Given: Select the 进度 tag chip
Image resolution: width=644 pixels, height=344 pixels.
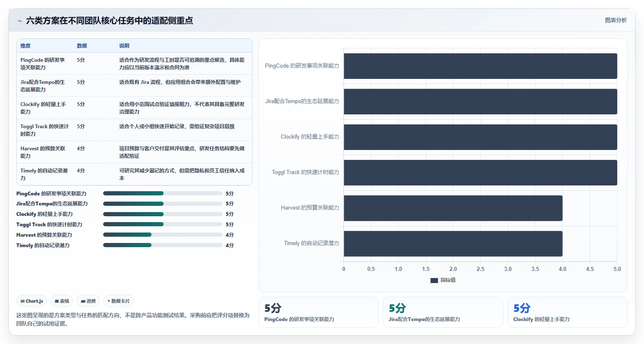Looking at the screenshot, I should pos(88,301).
